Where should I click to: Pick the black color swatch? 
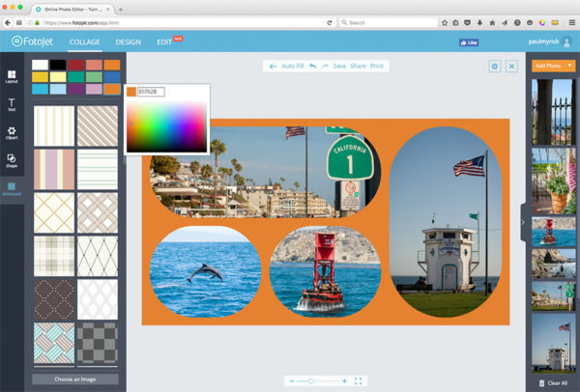click(58, 65)
